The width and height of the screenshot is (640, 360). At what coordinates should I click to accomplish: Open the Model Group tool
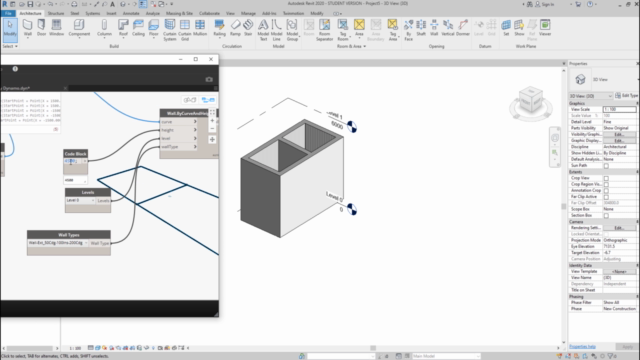coord(292,30)
